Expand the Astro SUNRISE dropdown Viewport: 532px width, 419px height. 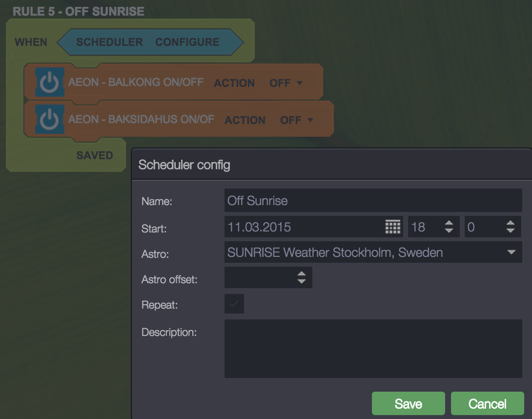tap(511, 252)
